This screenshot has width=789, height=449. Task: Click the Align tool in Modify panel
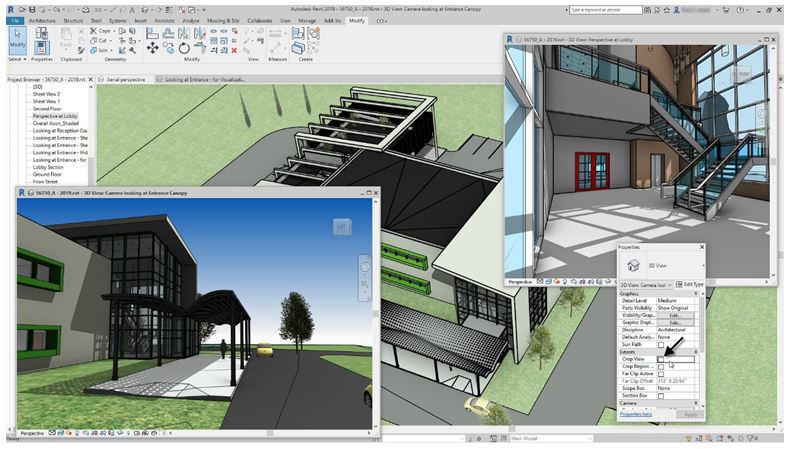tap(152, 34)
